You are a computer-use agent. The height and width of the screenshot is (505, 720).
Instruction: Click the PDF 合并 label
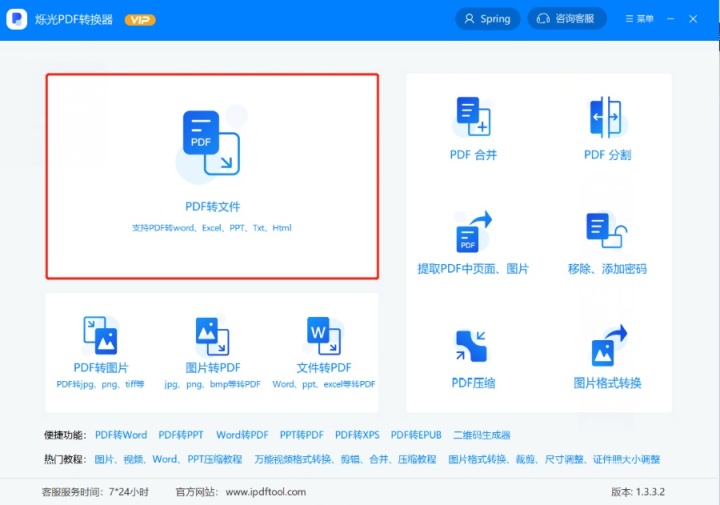point(473,155)
